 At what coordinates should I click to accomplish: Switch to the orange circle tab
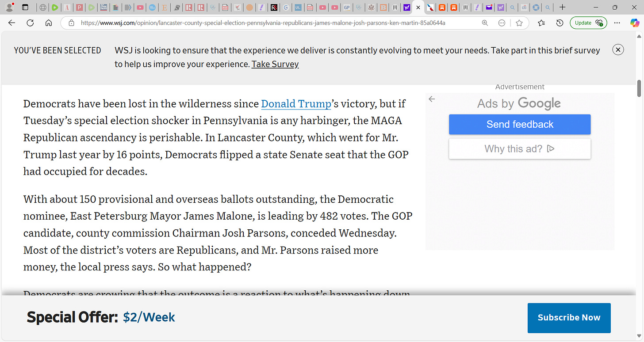pyautogui.click(x=249, y=8)
